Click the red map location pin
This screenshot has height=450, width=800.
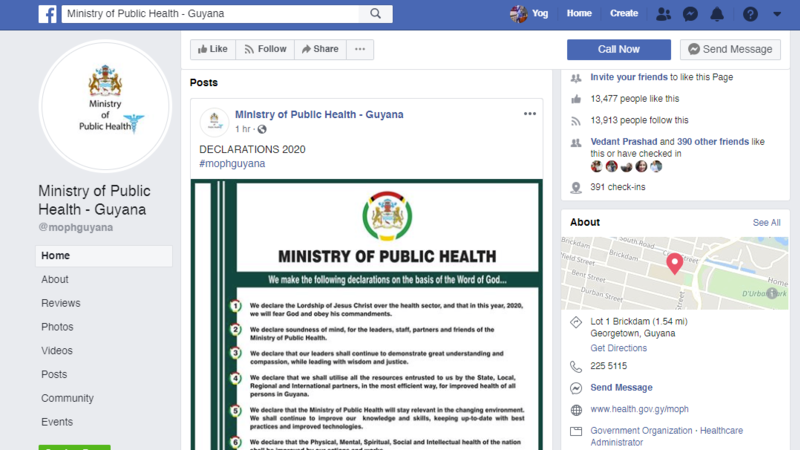(x=674, y=264)
